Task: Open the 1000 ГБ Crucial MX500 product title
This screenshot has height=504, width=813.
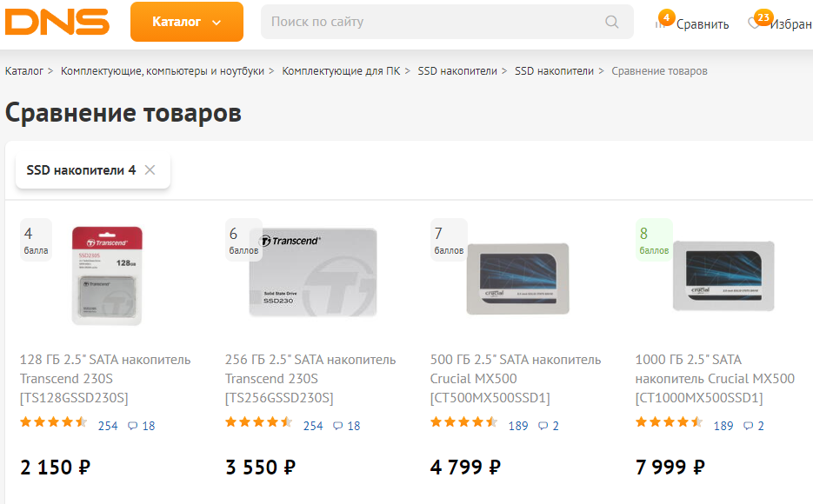Action: pos(715,379)
